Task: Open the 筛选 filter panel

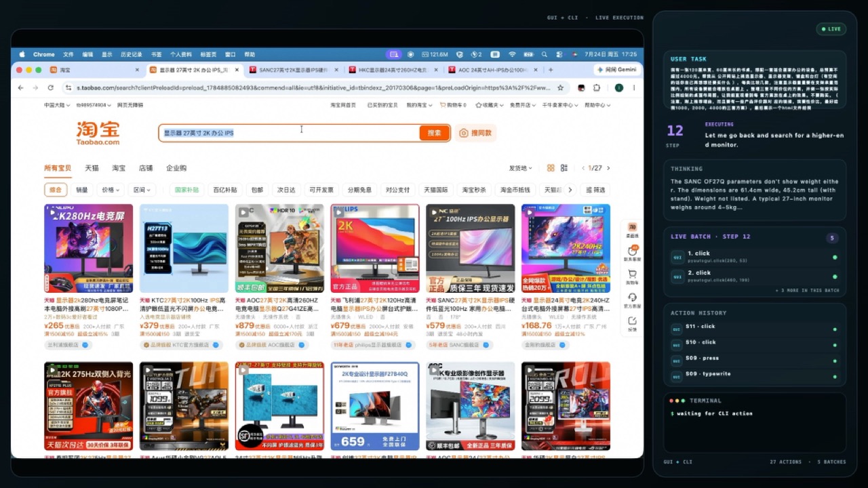Action: tap(595, 190)
